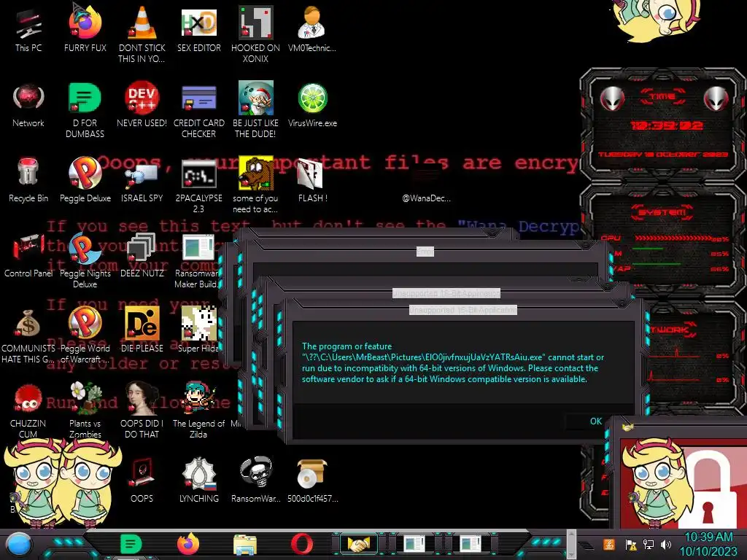Launch Peggle World of Warcraft shortcut
The image size is (747, 560).
pos(85,335)
